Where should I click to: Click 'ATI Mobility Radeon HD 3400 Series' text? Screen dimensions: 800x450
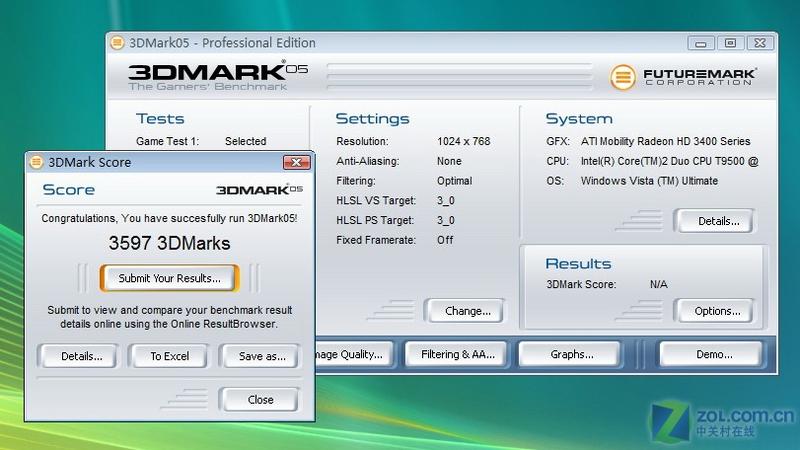(x=665, y=141)
